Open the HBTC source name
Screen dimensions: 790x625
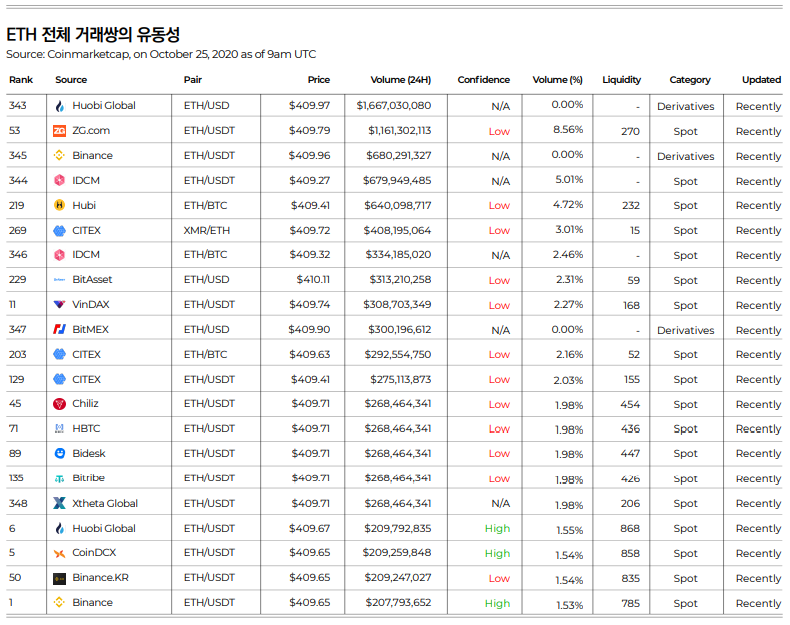click(86, 429)
